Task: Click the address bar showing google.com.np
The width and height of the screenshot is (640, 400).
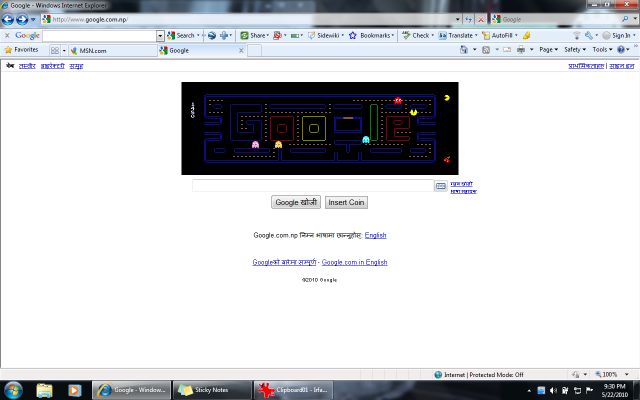Action: [249, 19]
